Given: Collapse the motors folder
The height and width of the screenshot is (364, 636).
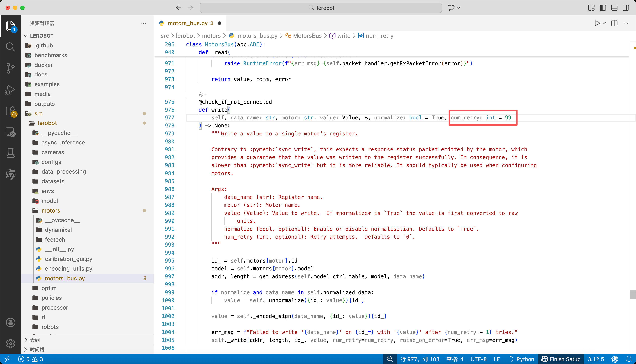Looking at the screenshot, I should [x=88, y=210].
